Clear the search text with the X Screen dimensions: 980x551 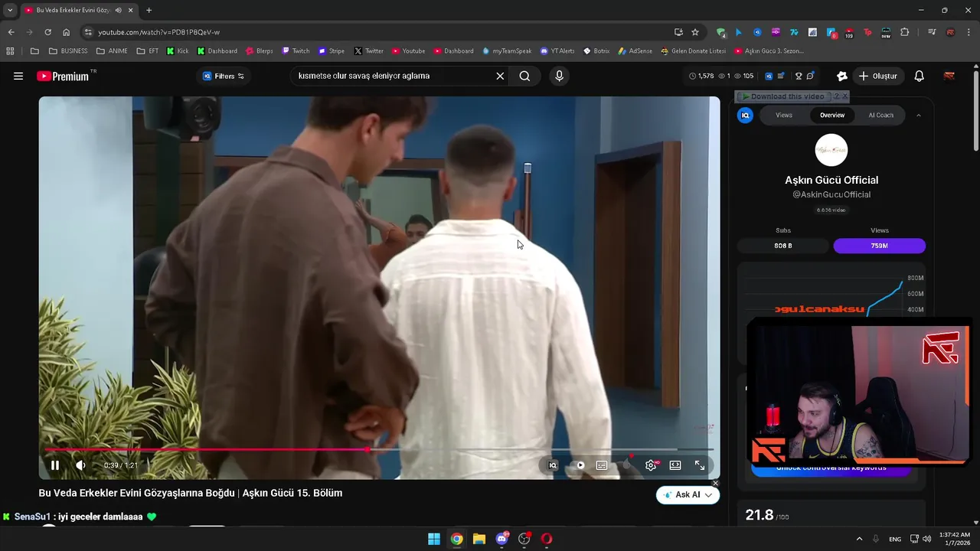[500, 76]
